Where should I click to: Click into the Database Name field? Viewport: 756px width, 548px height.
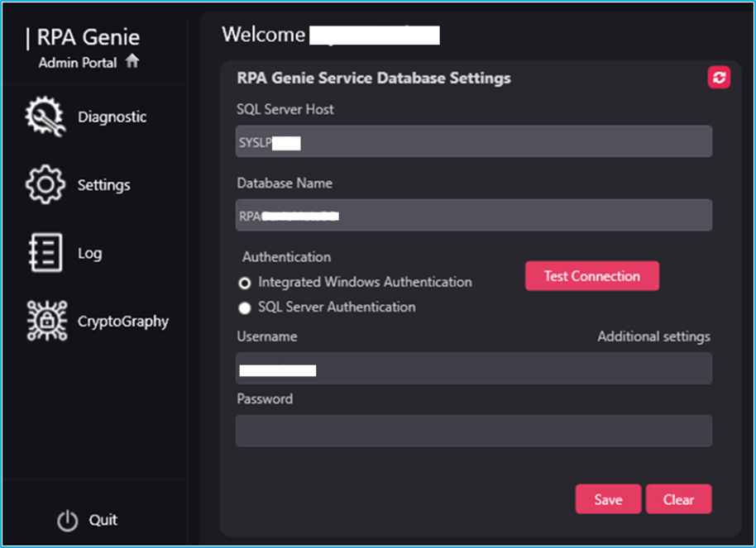pos(473,215)
